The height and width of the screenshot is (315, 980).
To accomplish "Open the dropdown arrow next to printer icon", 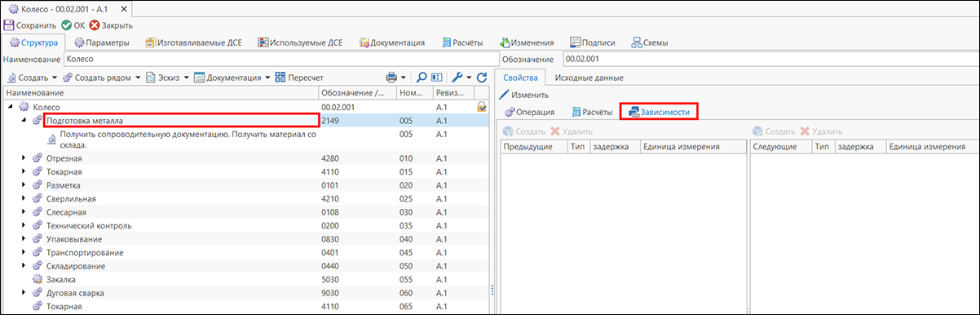I will tap(403, 78).
